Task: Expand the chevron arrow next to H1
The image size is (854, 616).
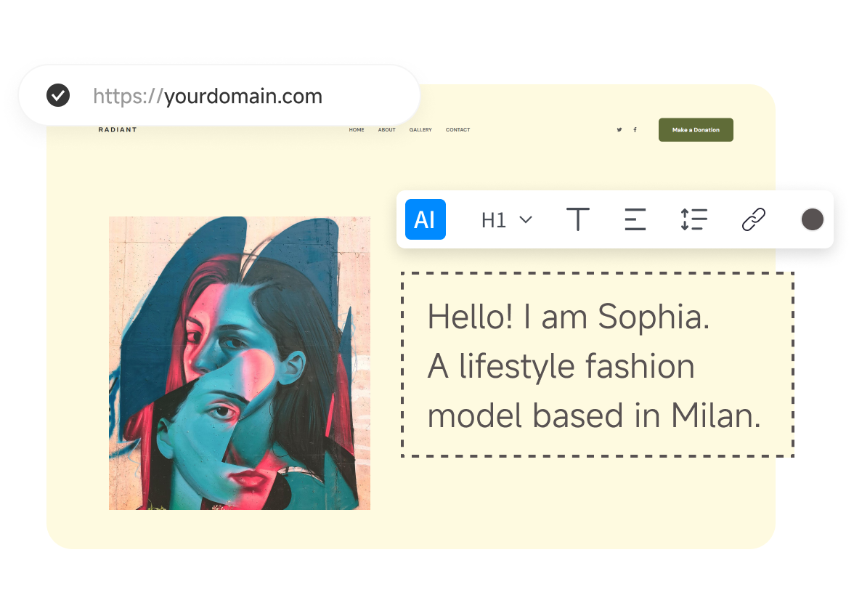Action: (x=526, y=220)
